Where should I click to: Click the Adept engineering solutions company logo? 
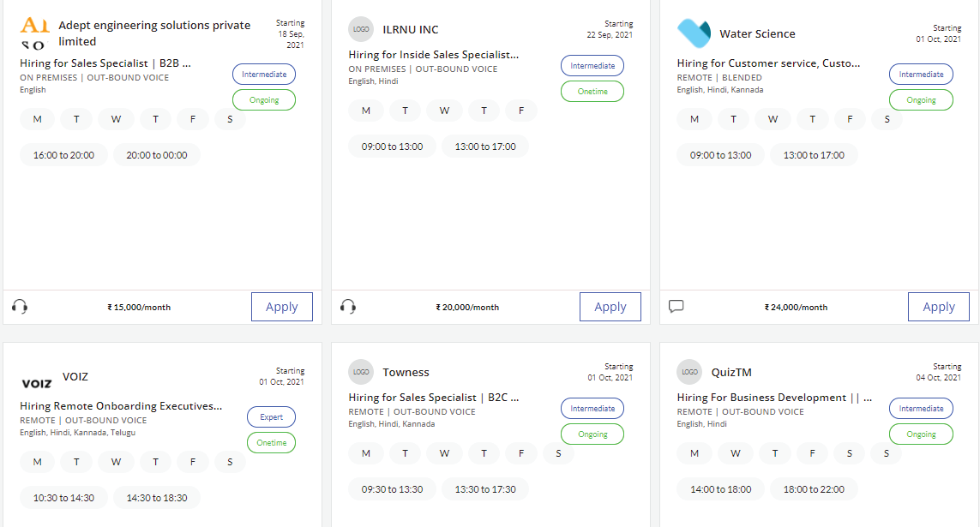(35, 33)
